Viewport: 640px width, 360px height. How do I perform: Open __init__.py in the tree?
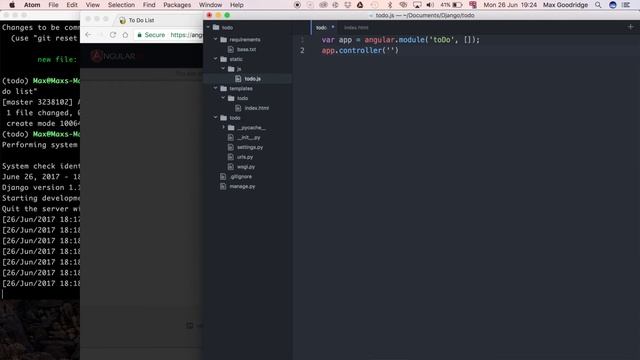pos(248,138)
